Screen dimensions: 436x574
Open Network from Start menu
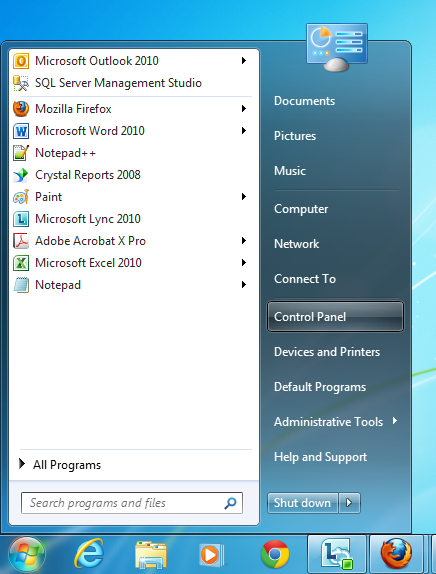pyautogui.click(x=297, y=244)
